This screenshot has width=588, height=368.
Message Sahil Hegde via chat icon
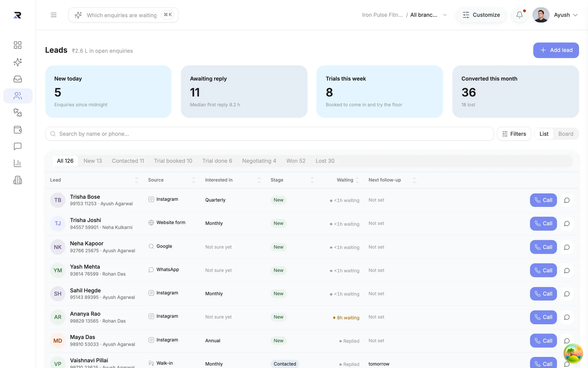coord(567,294)
